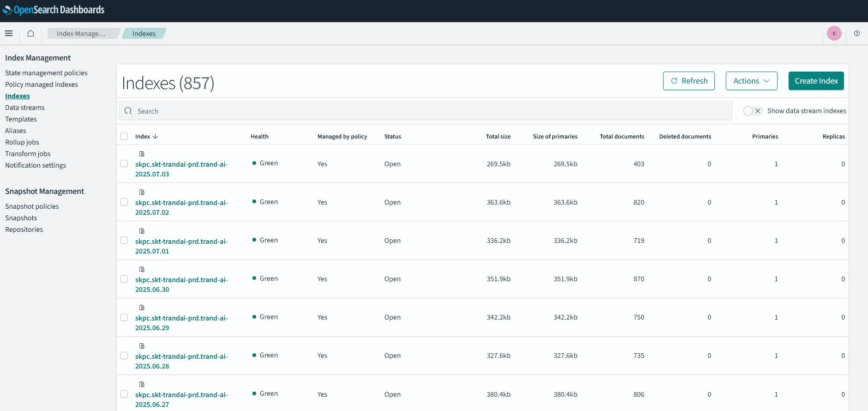The width and height of the screenshot is (868, 411).
Task: Check the 2025.06.28 index row
Action: click(x=124, y=356)
